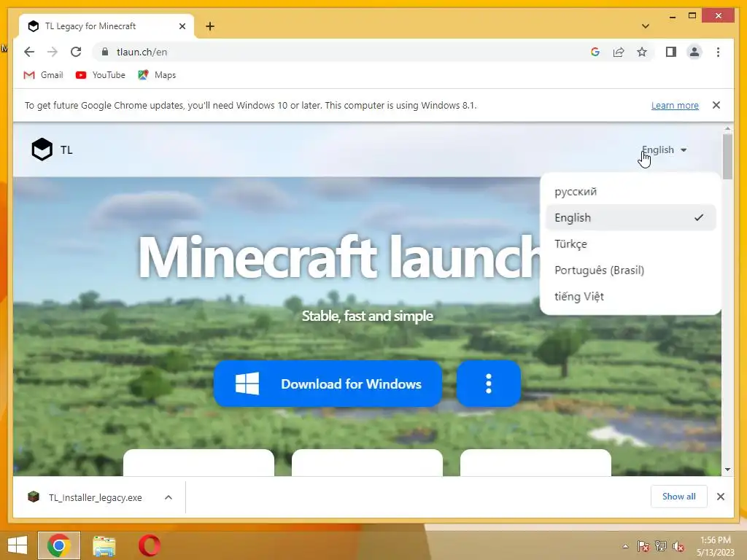Click the TL cube logo icon
Screen dimensions: 747x560
click(42, 149)
